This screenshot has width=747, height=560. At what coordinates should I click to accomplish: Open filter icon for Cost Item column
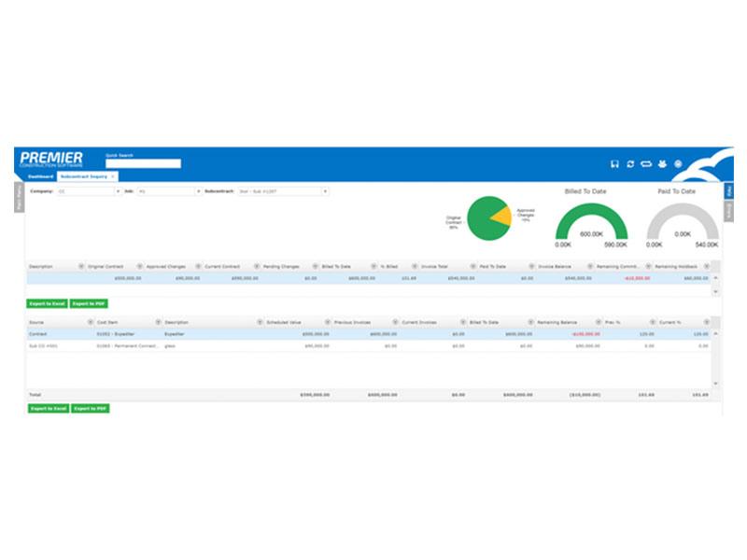click(x=158, y=322)
